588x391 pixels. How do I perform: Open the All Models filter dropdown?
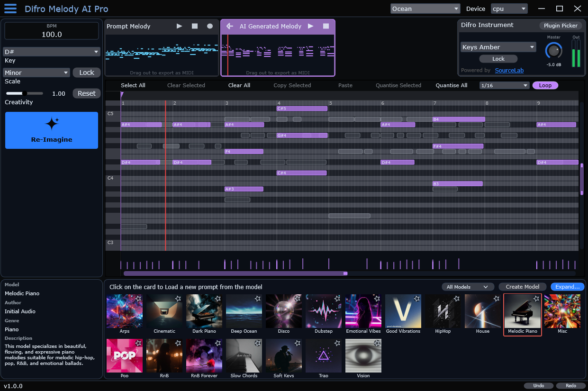click(468, 287)
